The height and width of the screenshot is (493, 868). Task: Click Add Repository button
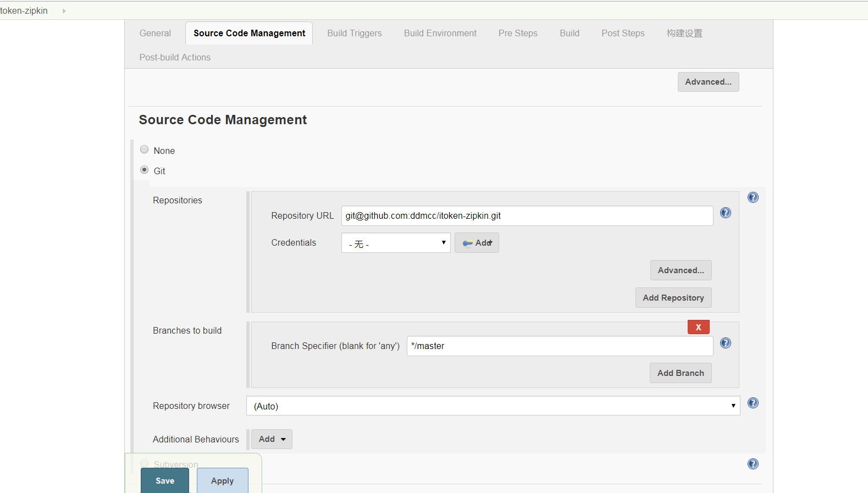(x=673, y=298)
